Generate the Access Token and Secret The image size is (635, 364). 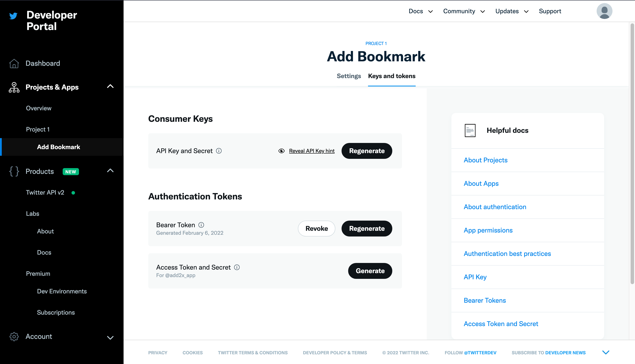coord(370,271)
